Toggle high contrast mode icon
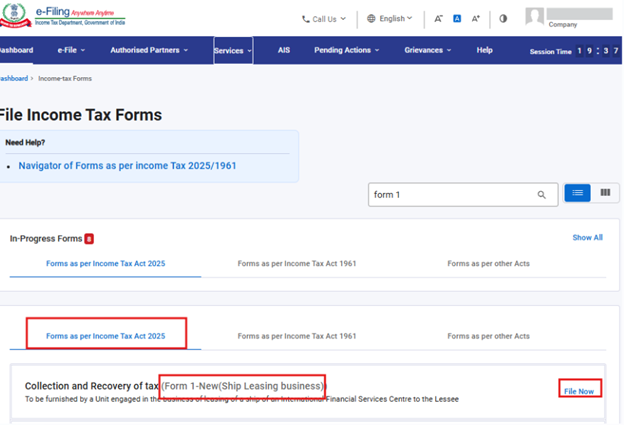The width and height of the screenshot is (624, 425). pyautogui.click(x=503, y=18)
